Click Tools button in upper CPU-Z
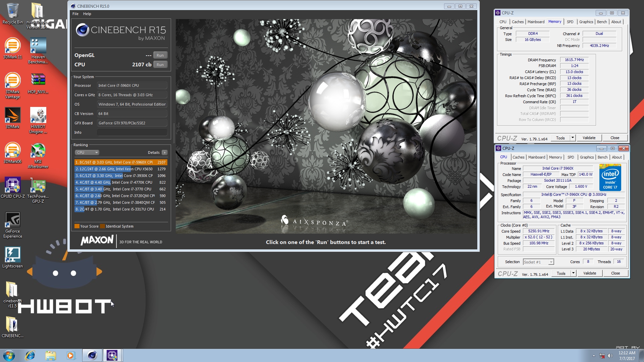Screen dimensions: 644x362 pyautogui.click(x=560, y=138)
